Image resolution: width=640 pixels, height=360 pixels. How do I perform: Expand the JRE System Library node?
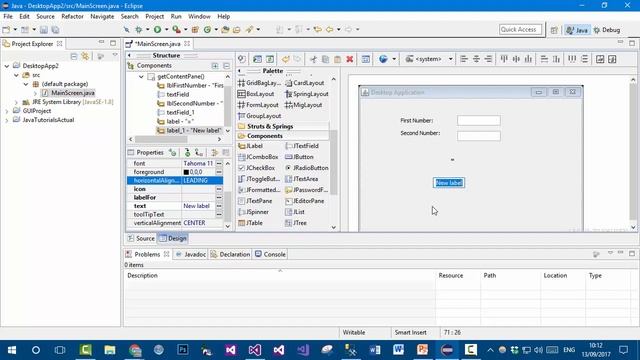[16, 102]
